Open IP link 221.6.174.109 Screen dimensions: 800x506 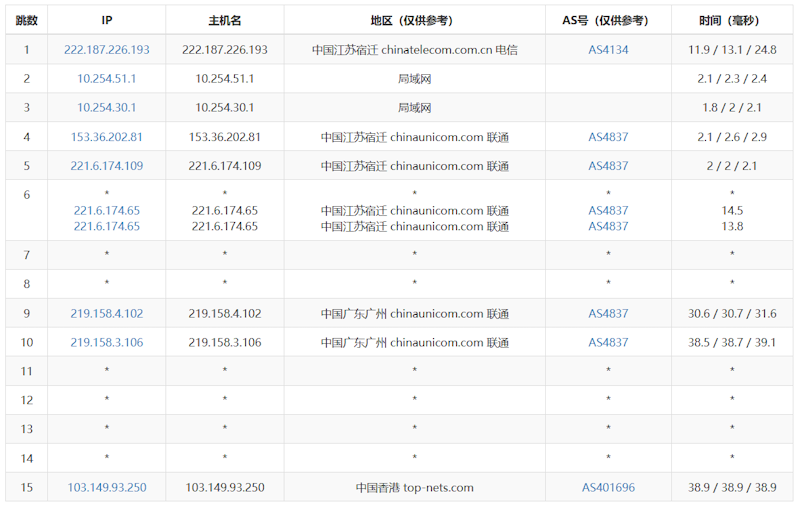pyautogui.click(x=107, y=166)
